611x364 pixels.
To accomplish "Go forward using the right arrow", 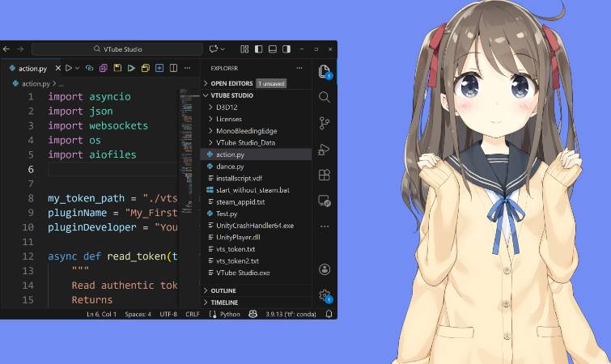I will [20, 49].
